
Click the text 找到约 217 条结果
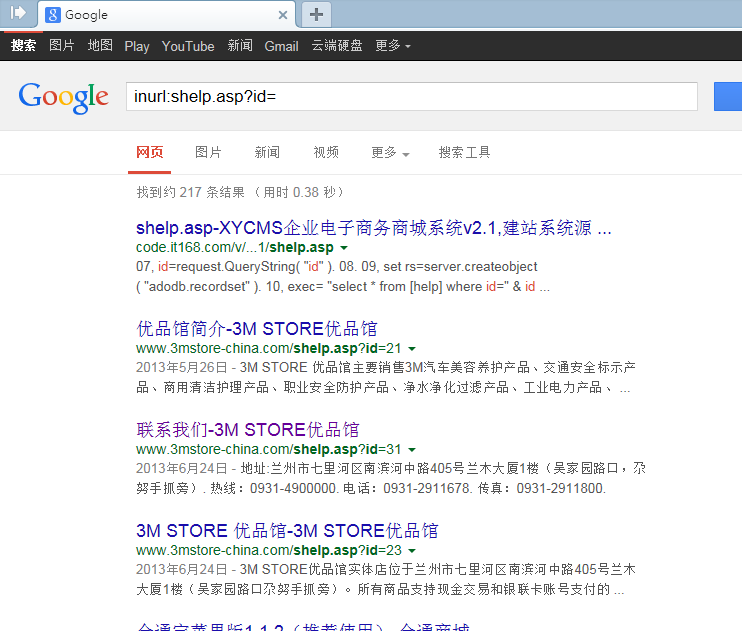[x=191, y=192]
